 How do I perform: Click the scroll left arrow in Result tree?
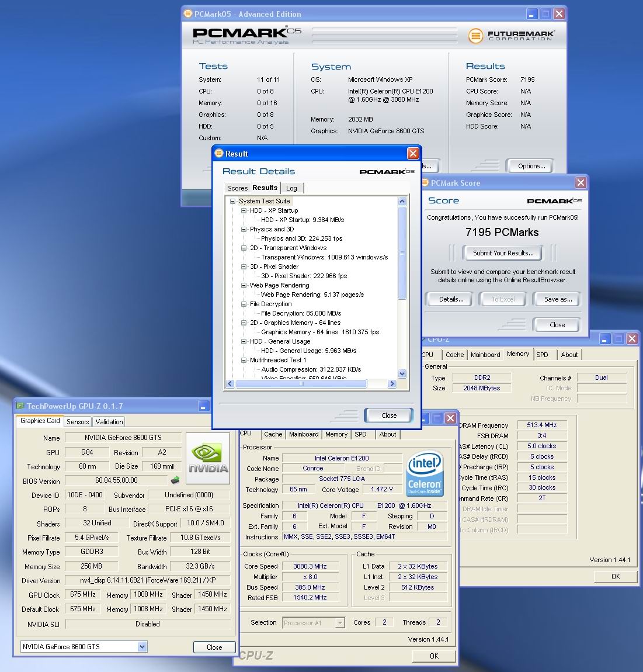click(x=230, y=383)
